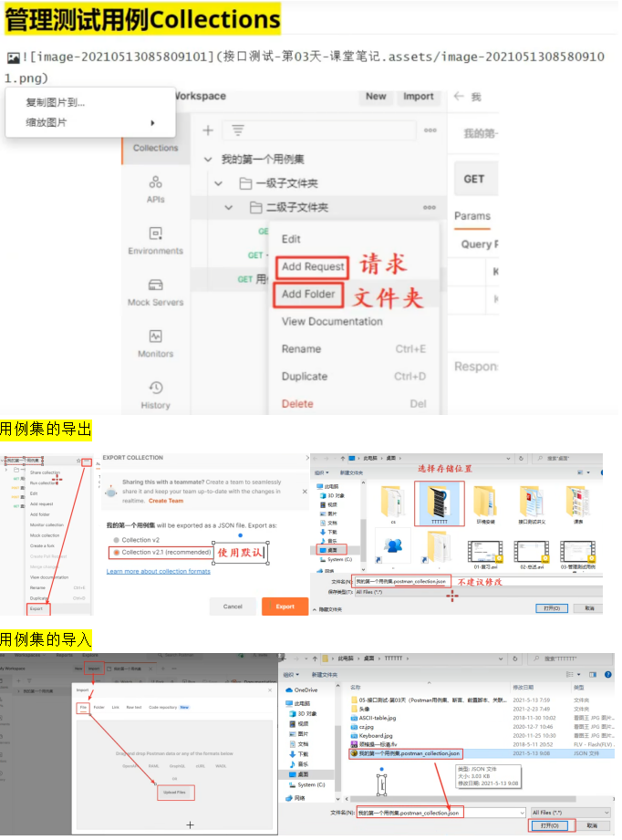
Task: Select Collection v2.1 (recommended) radio option
Action: point(116,553)
